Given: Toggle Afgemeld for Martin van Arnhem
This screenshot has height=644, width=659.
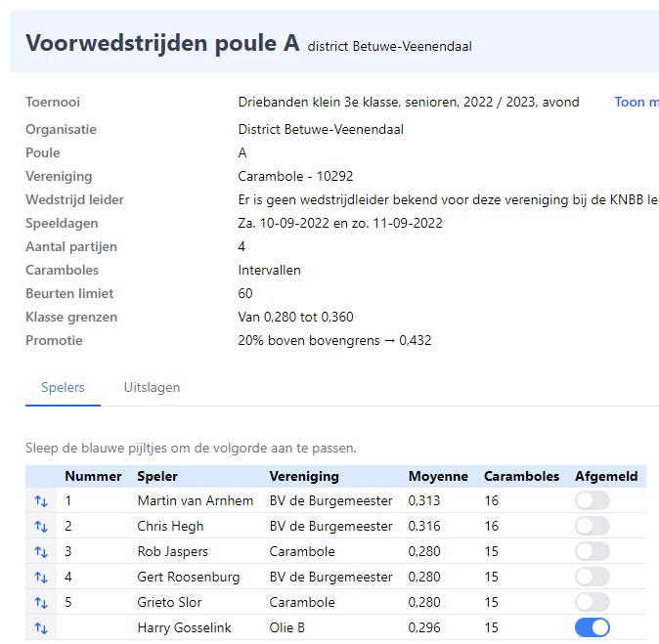Looking at the screenshot, I should pyautogui.click(x=593, y=500).
